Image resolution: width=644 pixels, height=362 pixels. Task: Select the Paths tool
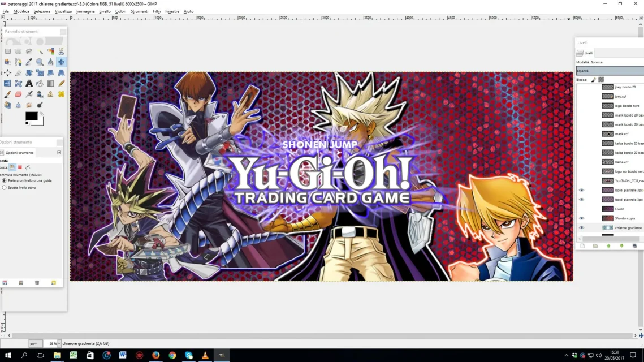[19, 62]
